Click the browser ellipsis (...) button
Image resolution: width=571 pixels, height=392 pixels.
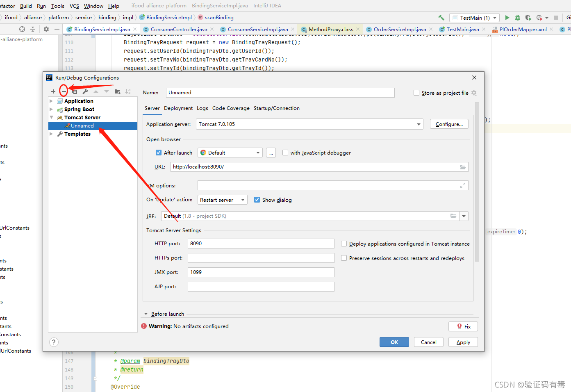(271, 153)
